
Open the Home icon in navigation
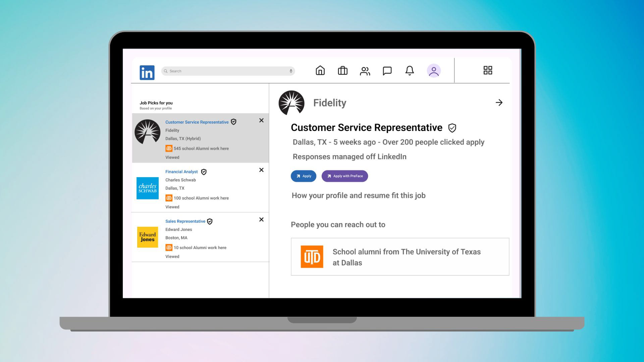pos(320,71)
